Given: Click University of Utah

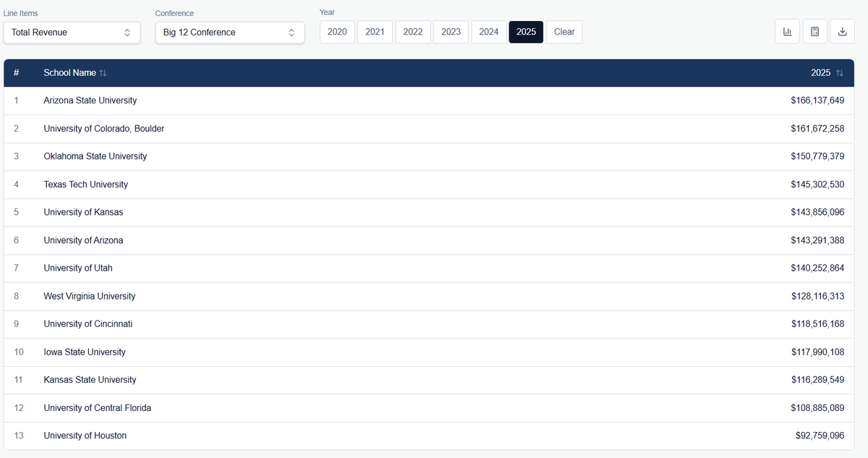Looking at the screenshot, I should [78, 268].
